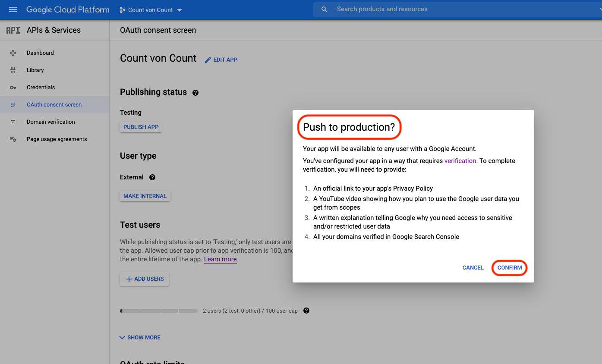The height and width of the screenshot is (364, 602).
Task: Open the Credentials sidebar item
Action: pos(41,88)
